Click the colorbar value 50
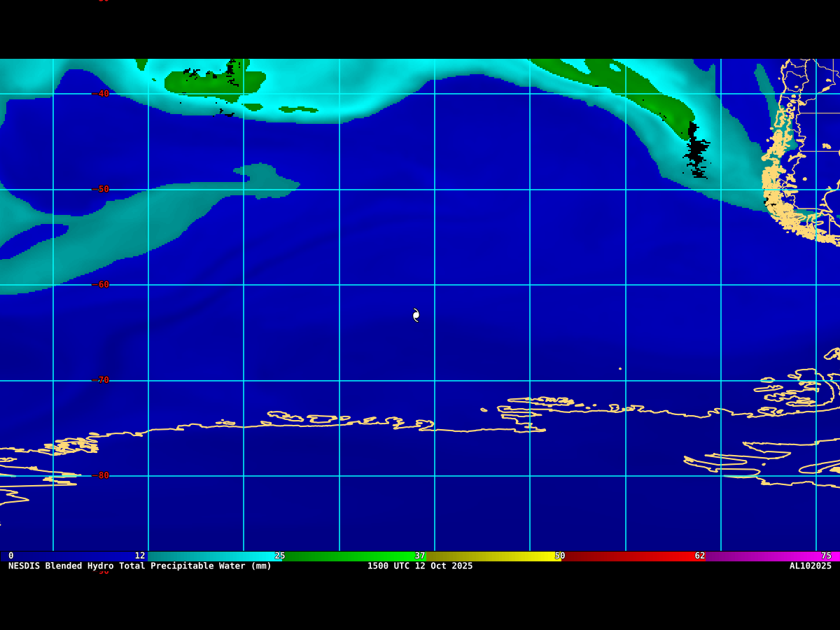Screen dimensions: 840x630 coord(560,556)
